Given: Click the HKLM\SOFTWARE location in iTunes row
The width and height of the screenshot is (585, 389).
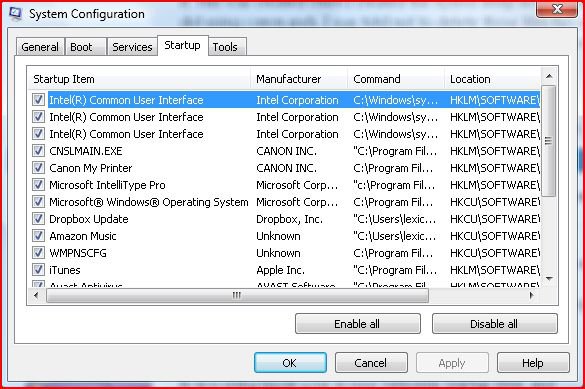Looking at the screenshot, I should click(x=495, y=270).
